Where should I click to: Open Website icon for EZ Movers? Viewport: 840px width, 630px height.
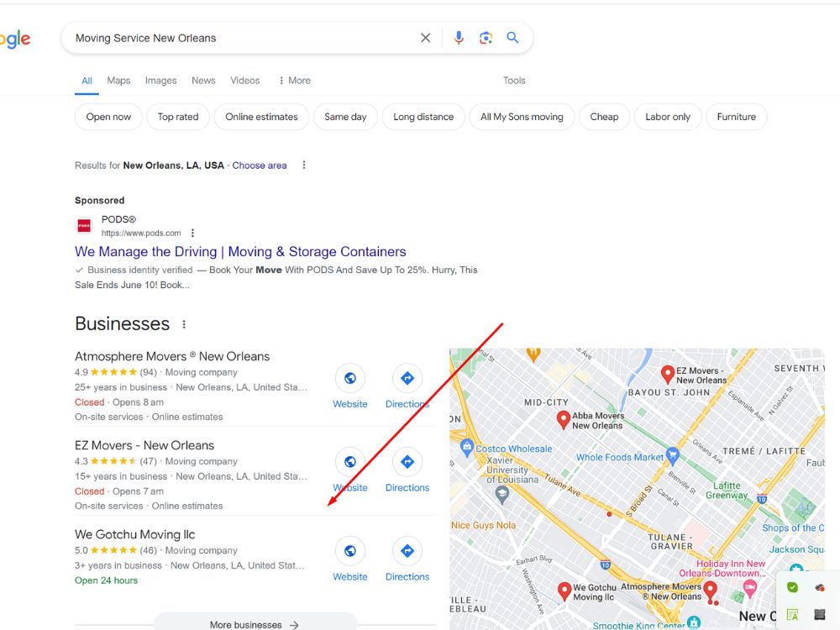point(350,462)
